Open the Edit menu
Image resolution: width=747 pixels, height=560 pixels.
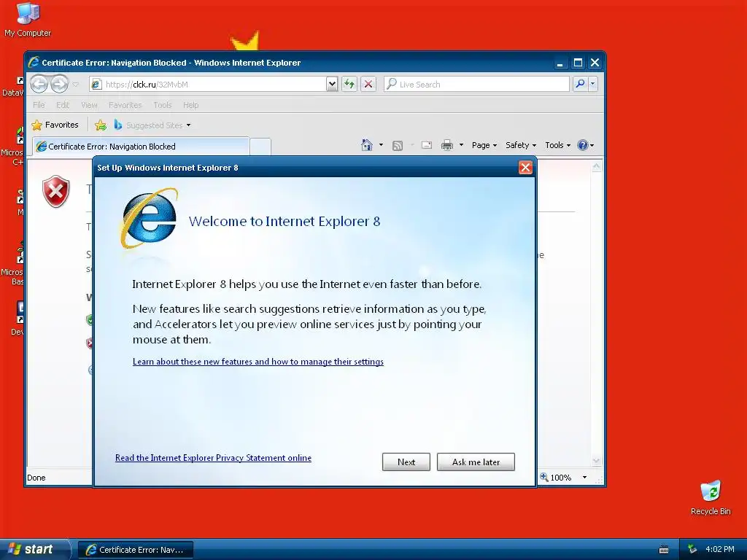click(63, 105)
